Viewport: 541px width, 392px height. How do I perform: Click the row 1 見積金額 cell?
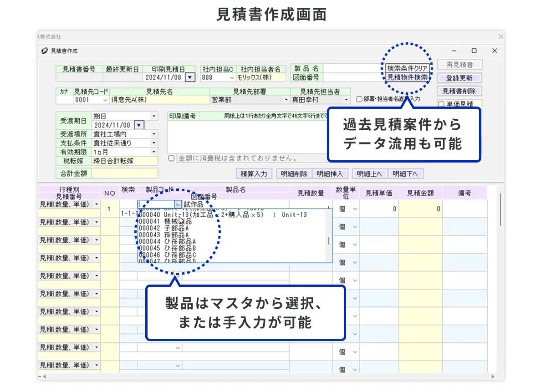point(421,209)
